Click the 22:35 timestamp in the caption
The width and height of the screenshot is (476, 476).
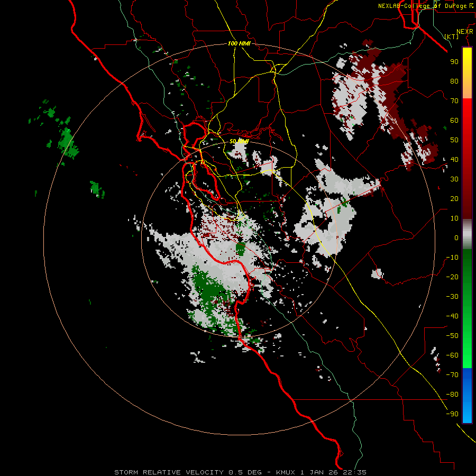(355, 472)
